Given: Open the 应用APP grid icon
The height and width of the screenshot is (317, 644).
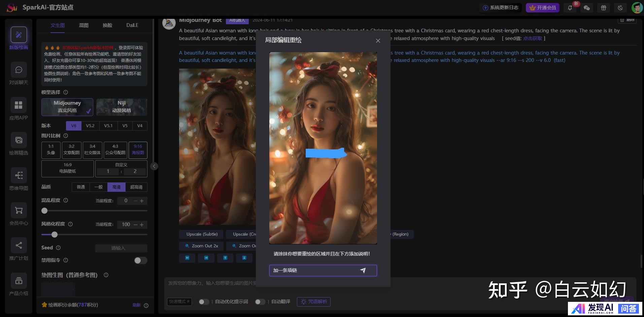Looking at the screenshot, I should click(19, 105).
